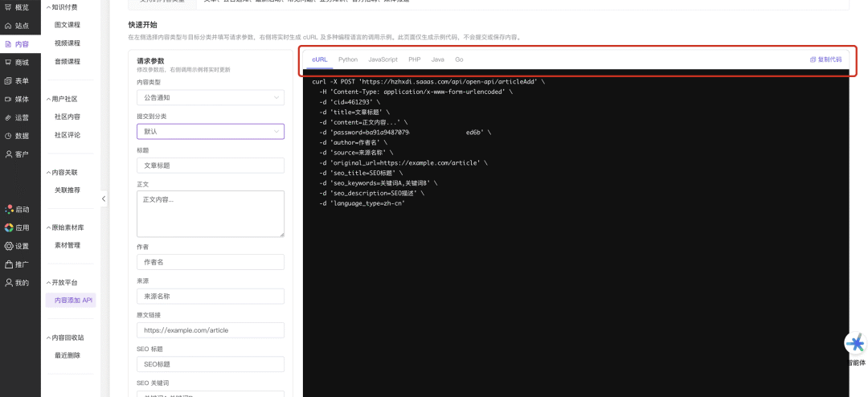Switch to the cURL code tab
Image resolution: width=868 pixels, height=397 pixels.
pos(319,59)
